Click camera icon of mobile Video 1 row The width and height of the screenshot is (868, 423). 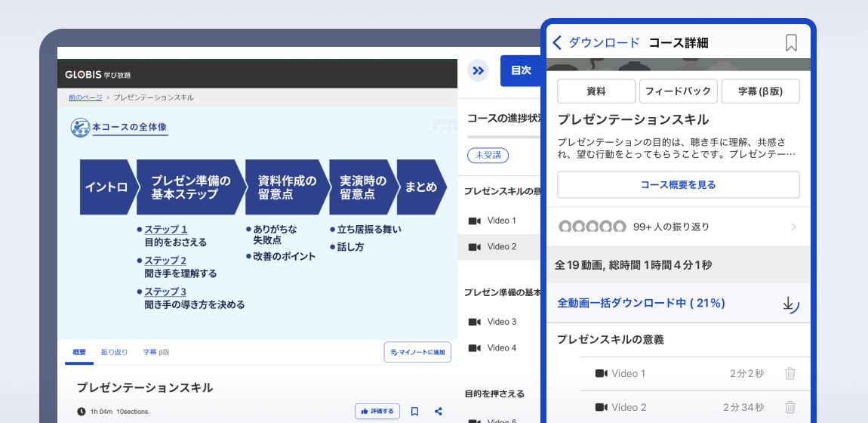601,373
